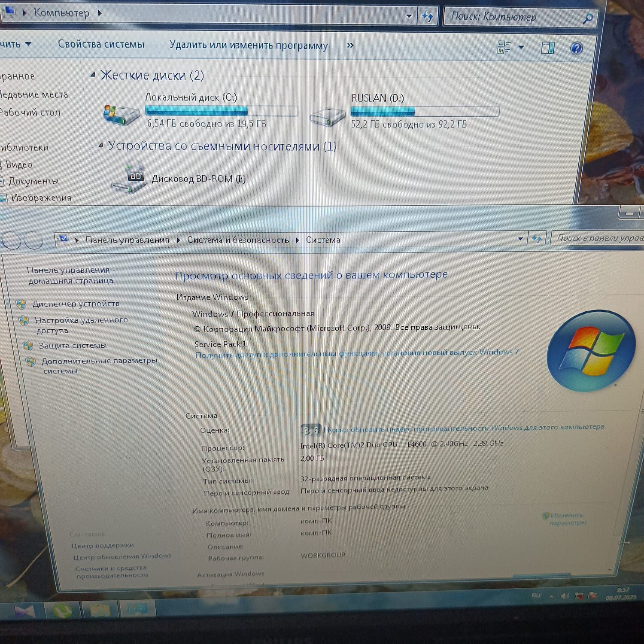The height and width of the screenshot is (644, 644).
Task: Select Изображения library in navigation pane
Action: pos(41,197)
